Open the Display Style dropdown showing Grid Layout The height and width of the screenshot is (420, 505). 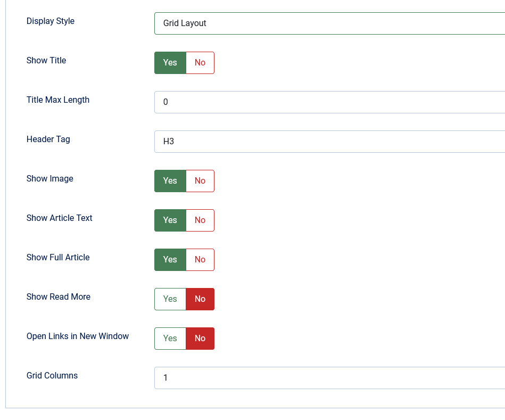click(329, 23)
